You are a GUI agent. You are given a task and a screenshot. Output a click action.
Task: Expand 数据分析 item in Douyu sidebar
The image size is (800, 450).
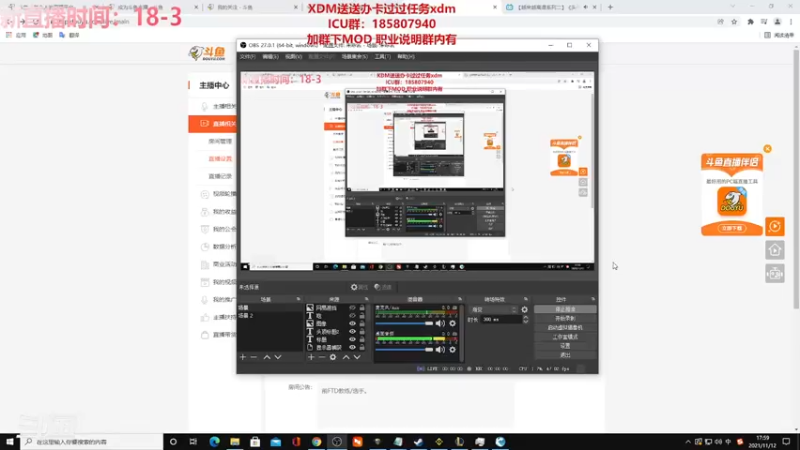tap(218, 246)
